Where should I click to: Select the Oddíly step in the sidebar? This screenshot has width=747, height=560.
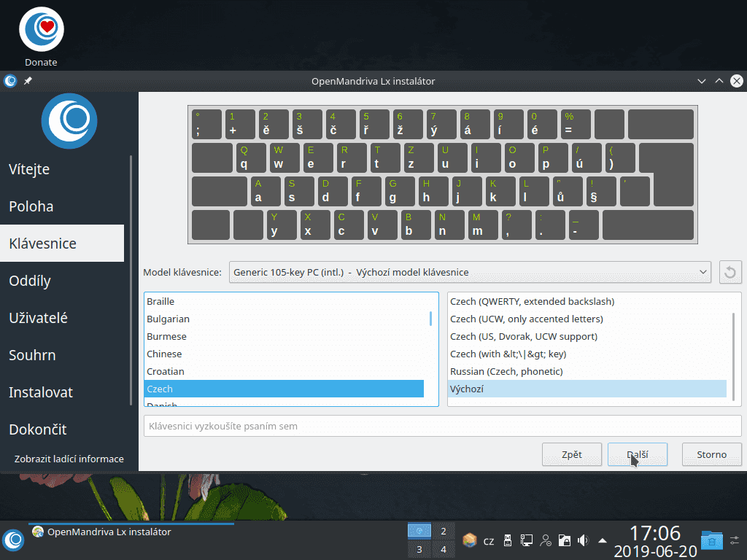[31, 281]
